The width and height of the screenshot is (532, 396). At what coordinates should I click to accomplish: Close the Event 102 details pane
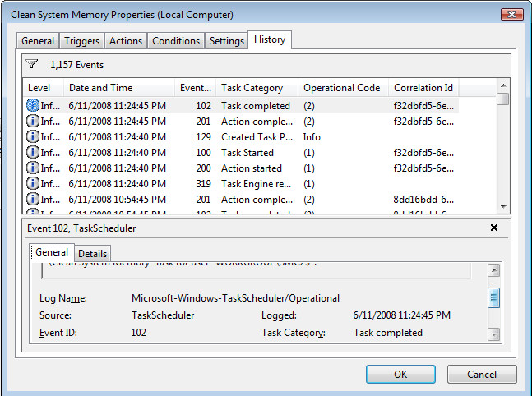pyautogui.click(x=494, y=228)
